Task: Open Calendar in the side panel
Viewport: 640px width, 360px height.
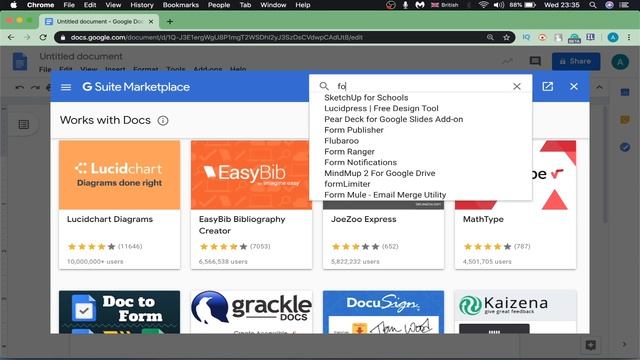Action: [625, 92]
